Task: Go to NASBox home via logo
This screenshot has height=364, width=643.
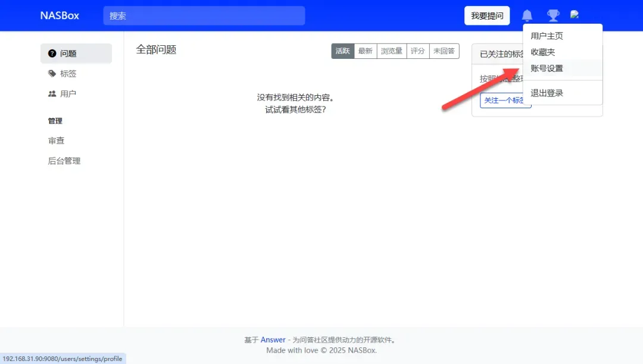Action: click(x=60, y=15)
